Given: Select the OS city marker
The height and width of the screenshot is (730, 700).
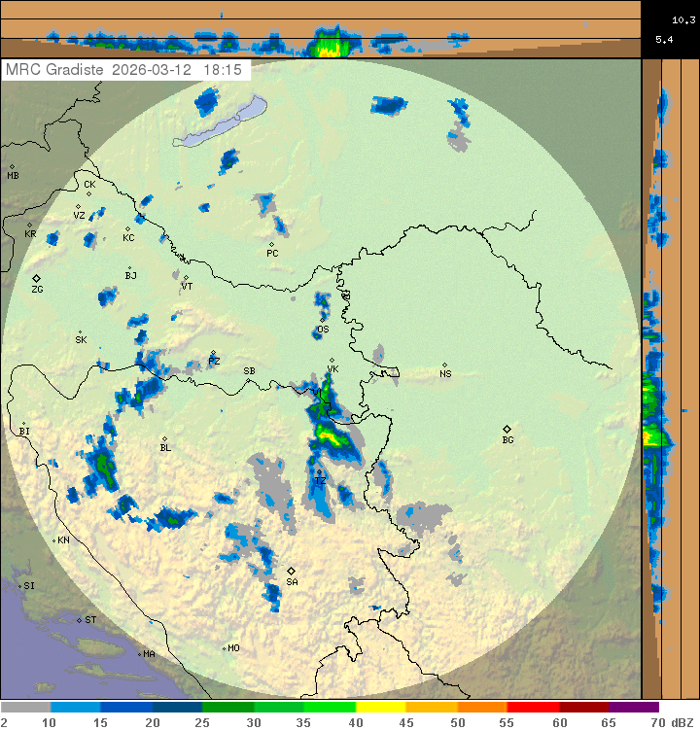Looking at the screenshot, I should click(322, 321).
